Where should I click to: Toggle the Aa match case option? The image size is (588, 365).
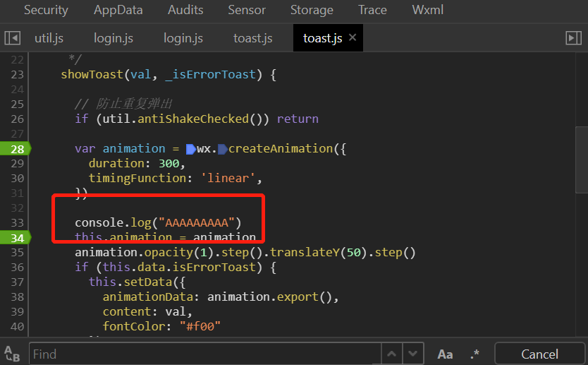click(x=445, y=354)
